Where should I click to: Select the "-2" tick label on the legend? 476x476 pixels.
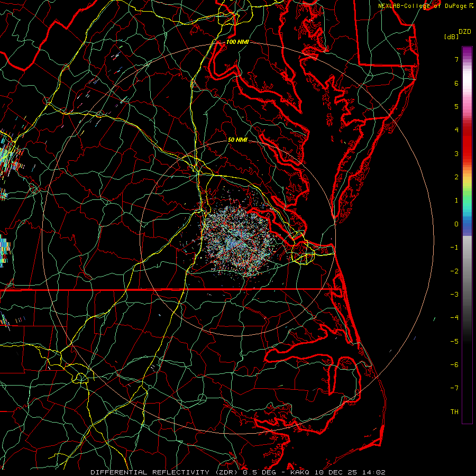pos(454,271)
